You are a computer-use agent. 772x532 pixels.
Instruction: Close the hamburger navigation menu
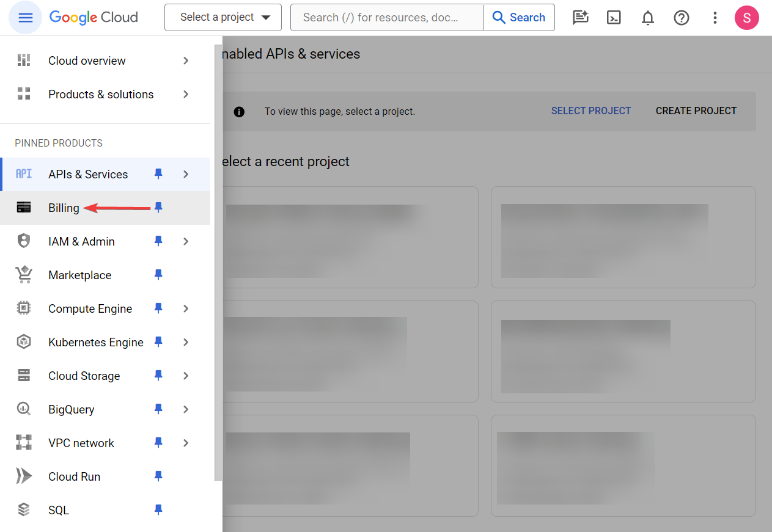pyautogui.click(x=26, y=18)
